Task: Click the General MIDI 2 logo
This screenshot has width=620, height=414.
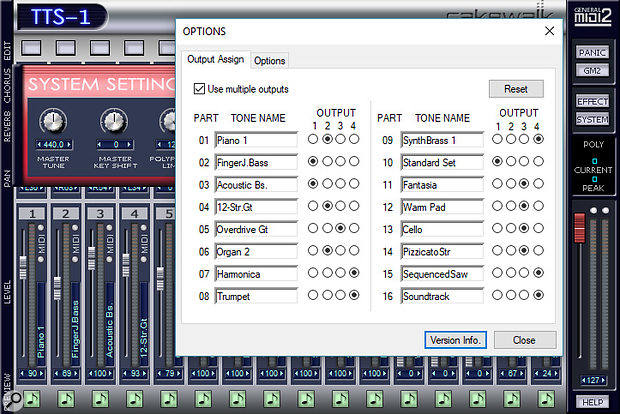Action: [593, 16]
